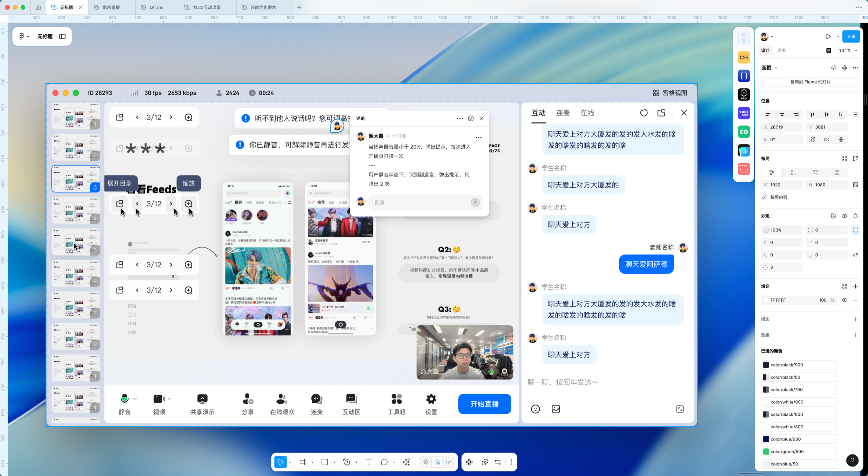This screenshot has width=868, height=476.
Task: Click the pop-out window icon in chat panel
Action: coord(662,113)
